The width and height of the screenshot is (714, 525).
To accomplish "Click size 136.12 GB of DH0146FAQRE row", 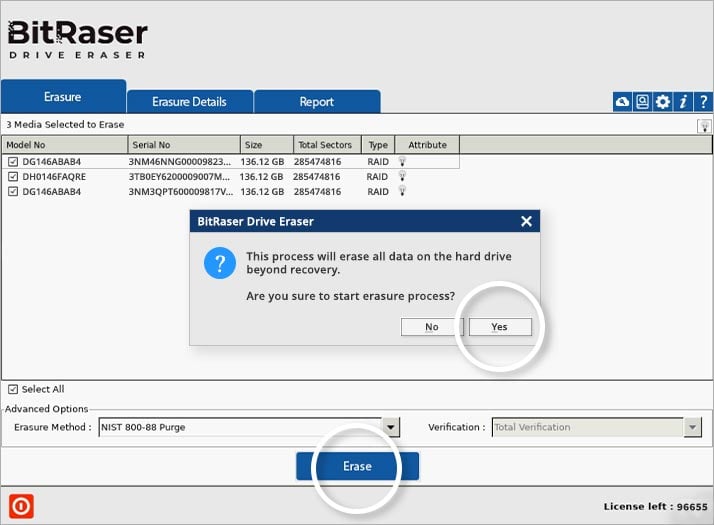I will point(261,177).
